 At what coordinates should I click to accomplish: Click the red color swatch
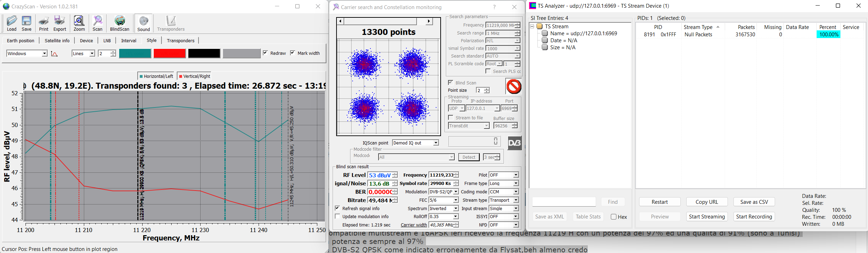coord(169,53)
